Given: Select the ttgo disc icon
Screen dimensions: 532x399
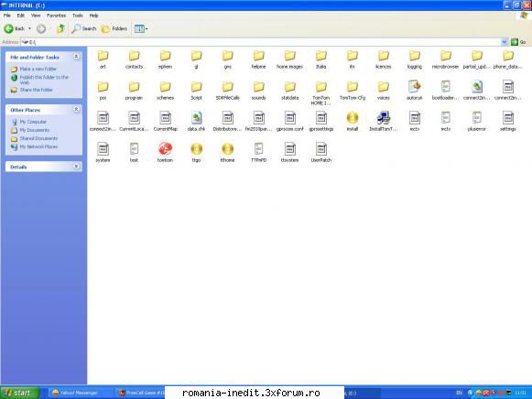Looking at the screenshot, I should point(197,153).
